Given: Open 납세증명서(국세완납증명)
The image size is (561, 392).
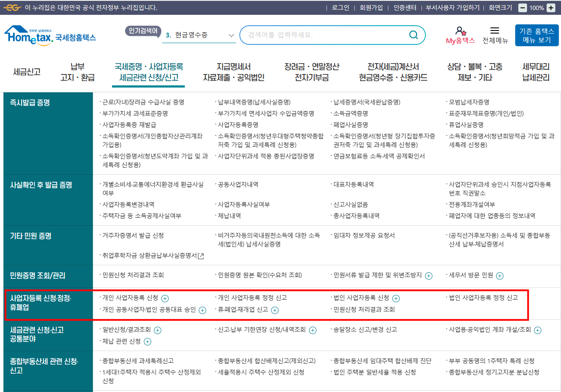Looking at the screenshot, I should point(367,102).
